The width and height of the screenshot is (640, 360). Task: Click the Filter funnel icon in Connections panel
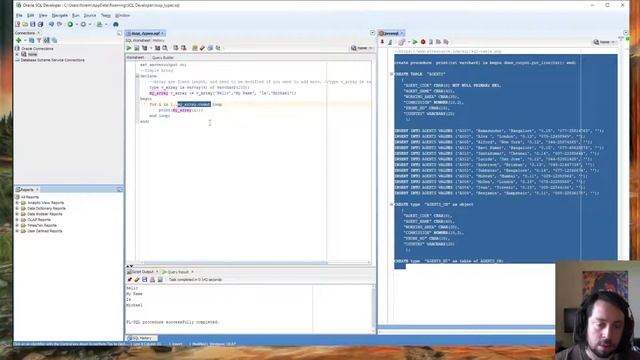[39, 40]
